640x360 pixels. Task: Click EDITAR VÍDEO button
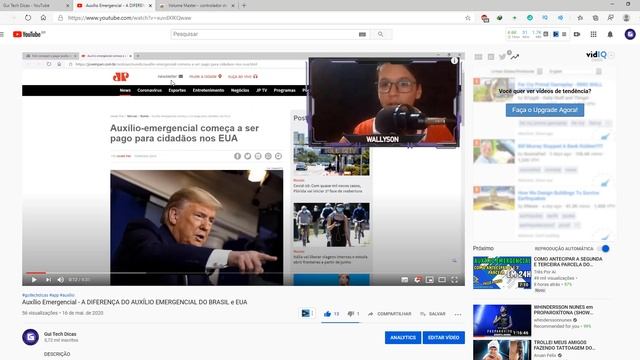tap(444, 338)
